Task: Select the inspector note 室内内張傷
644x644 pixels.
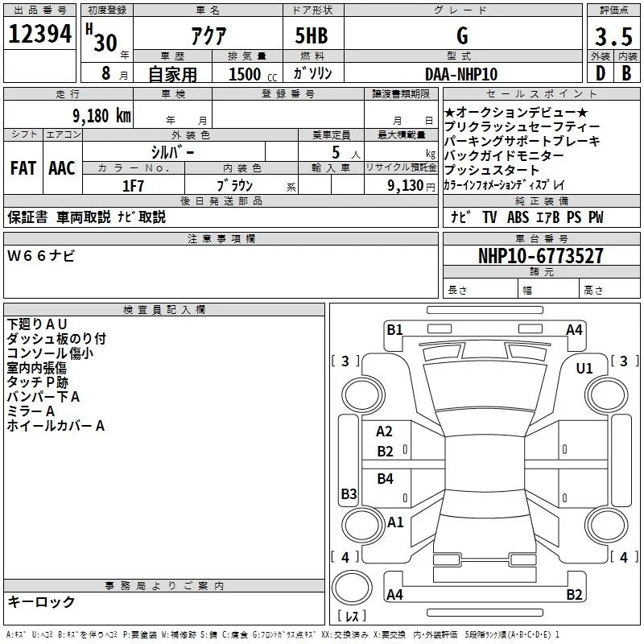Action: click(36, 368)
